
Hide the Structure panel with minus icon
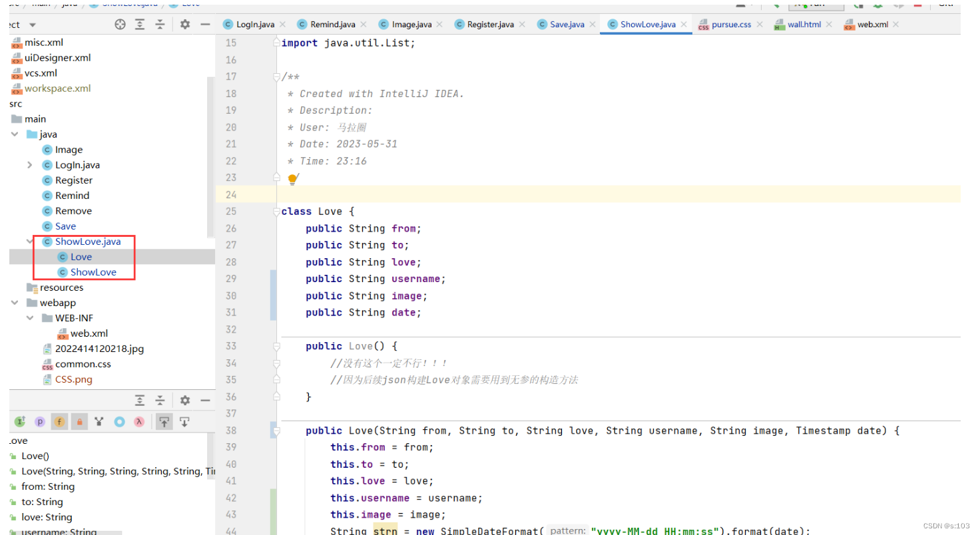click(205, 401)
